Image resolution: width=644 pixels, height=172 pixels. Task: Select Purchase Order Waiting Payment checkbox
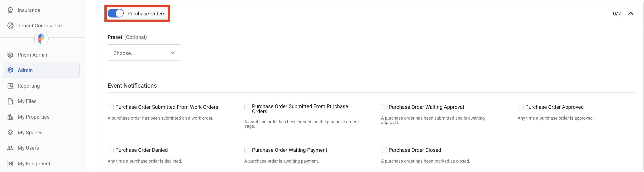click(247, 150)
